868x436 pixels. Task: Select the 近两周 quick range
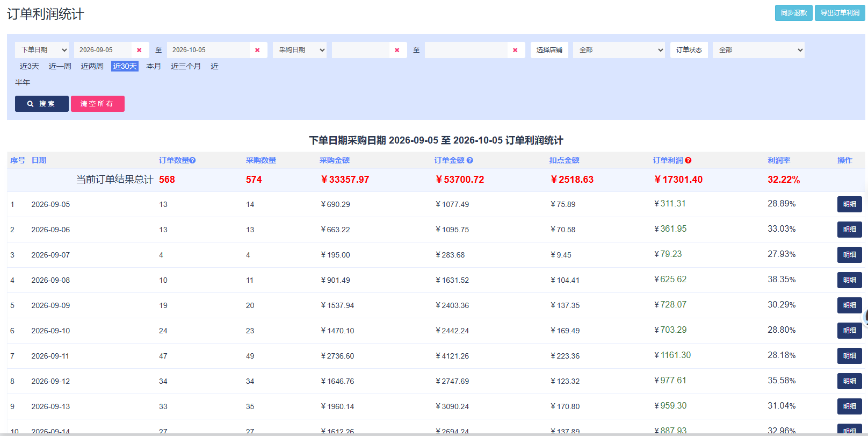[92, 66]
